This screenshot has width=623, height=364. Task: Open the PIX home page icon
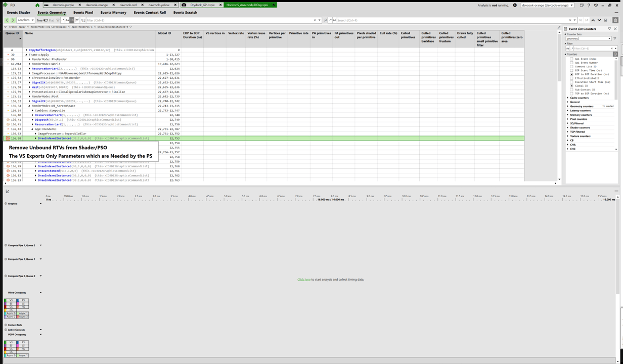point(37,5)
